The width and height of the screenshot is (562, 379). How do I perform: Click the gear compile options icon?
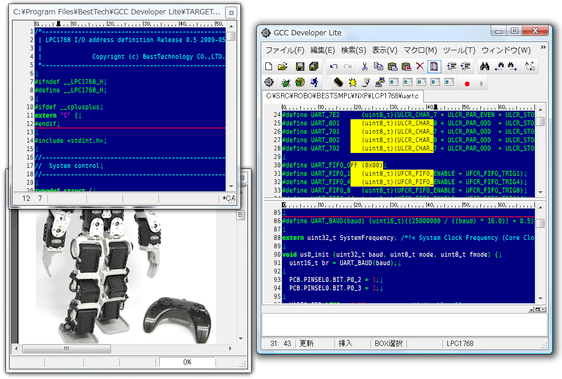pos(269,83)
